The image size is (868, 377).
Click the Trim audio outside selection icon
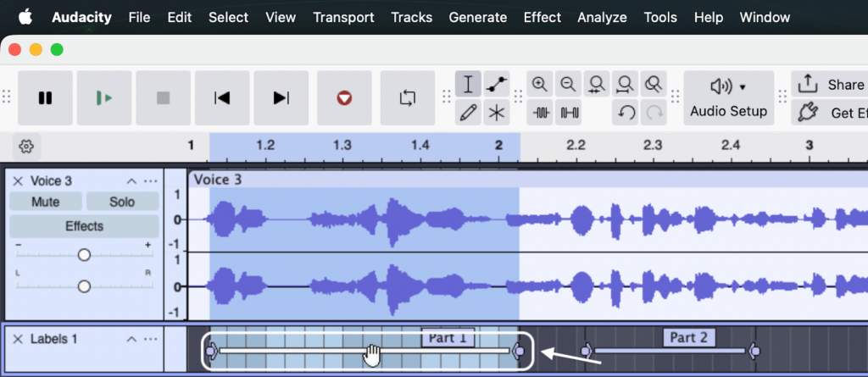pyautogui.click(x=540, y=112)
